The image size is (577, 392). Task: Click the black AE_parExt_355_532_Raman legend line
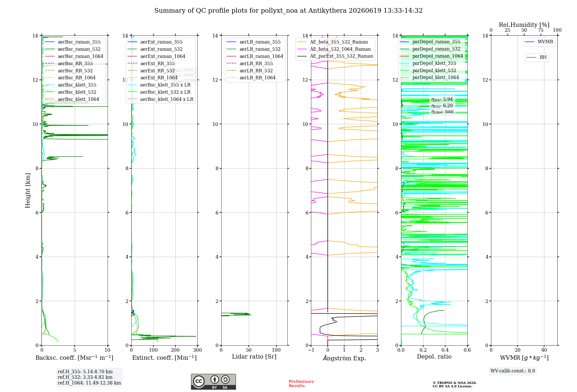pos(302,56)
